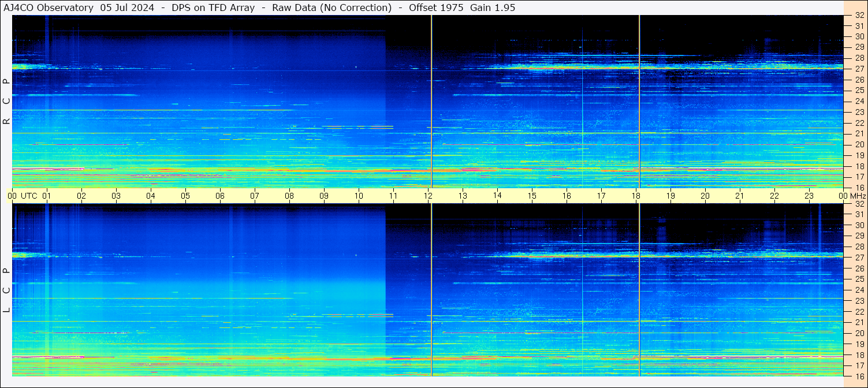Screen dimensions: 868x388
Task: Choose the 10 hour mark on the time axis
Action: click(x=359, y=196)
